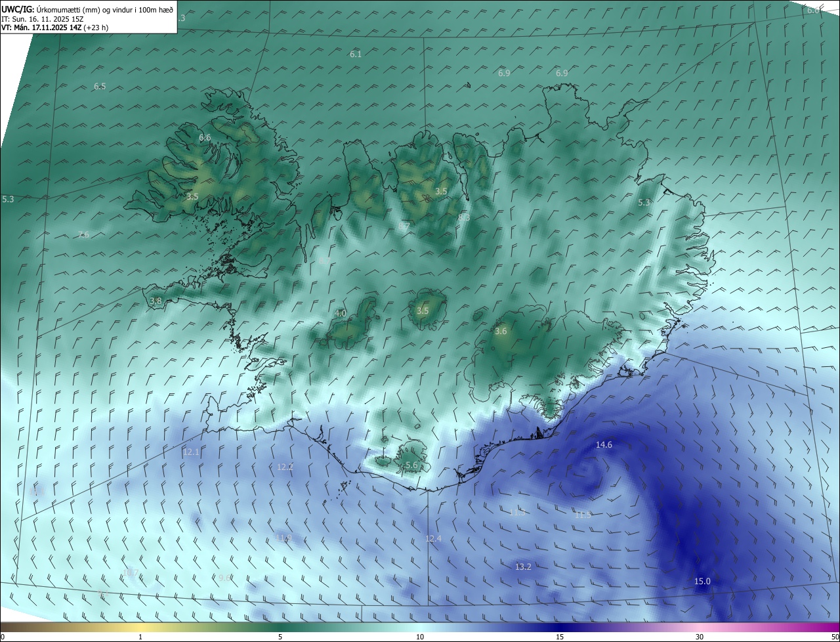Click the 1 tick on the color scale
The image size is (840, 642).
(x=140, y=637)
